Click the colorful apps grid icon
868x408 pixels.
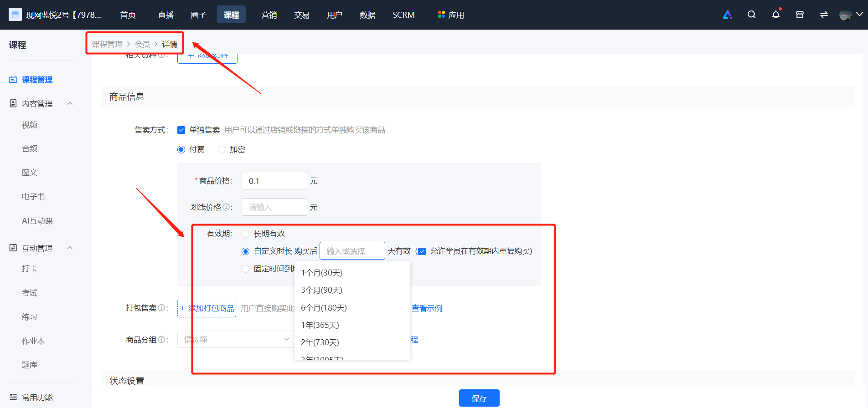click(441, 15)
